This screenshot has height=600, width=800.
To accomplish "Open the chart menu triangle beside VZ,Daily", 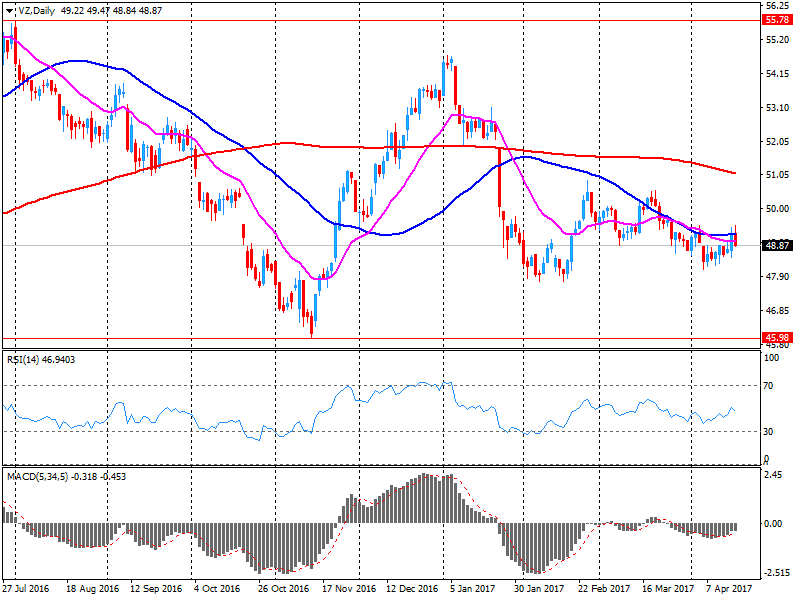I will [x=10, y=11].
